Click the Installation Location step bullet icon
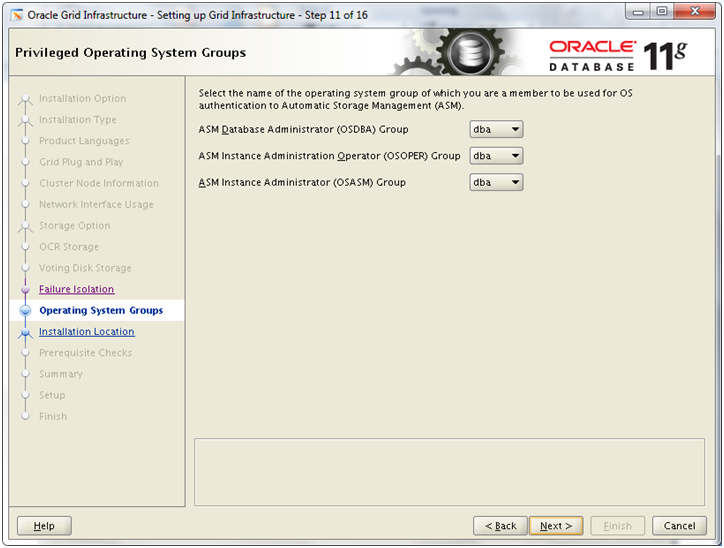The width and height of the screenshot is (724, 548). pos(25,332)
